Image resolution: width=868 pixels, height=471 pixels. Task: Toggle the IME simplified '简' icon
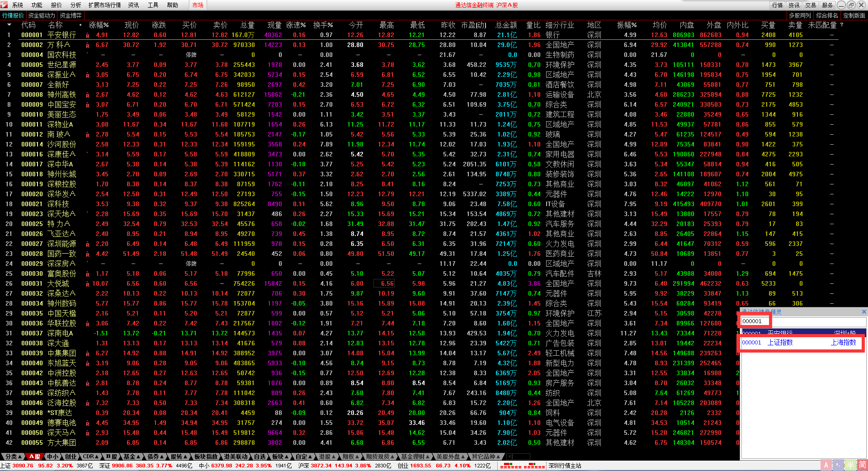pyautogui.click(x=862, y=465)
